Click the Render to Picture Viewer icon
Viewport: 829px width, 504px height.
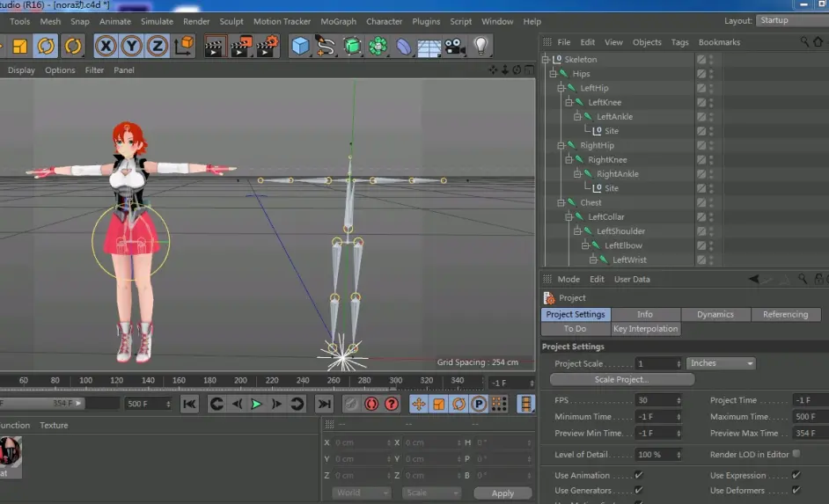(241, 46)
